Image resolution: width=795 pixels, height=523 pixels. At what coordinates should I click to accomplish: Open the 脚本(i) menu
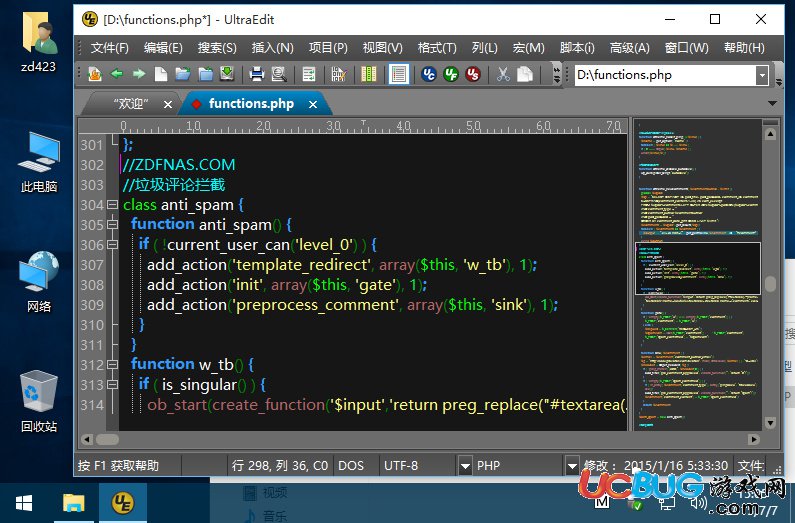[577, 48]
